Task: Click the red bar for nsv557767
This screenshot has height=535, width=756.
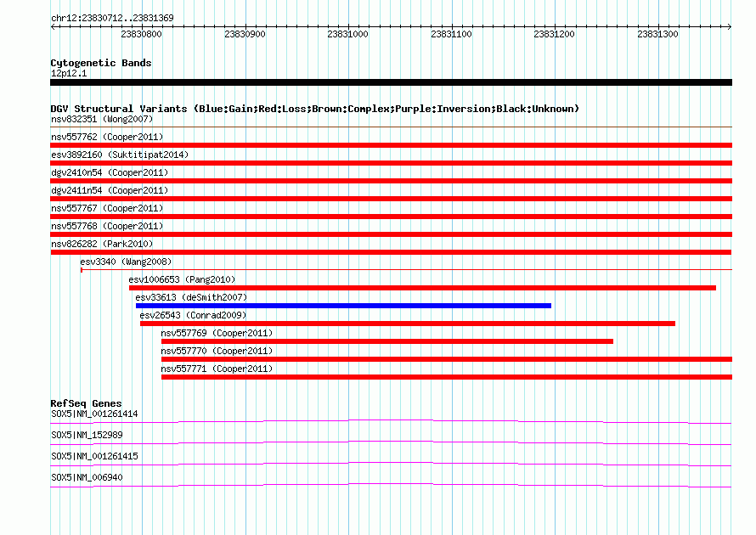Action: [391, 217]
